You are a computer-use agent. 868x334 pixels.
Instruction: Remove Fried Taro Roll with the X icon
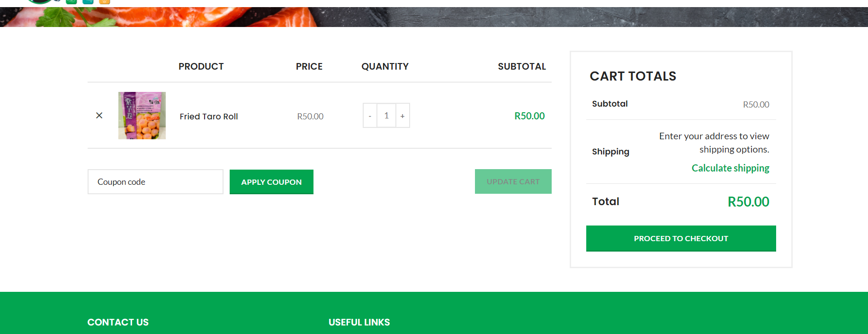99,116
